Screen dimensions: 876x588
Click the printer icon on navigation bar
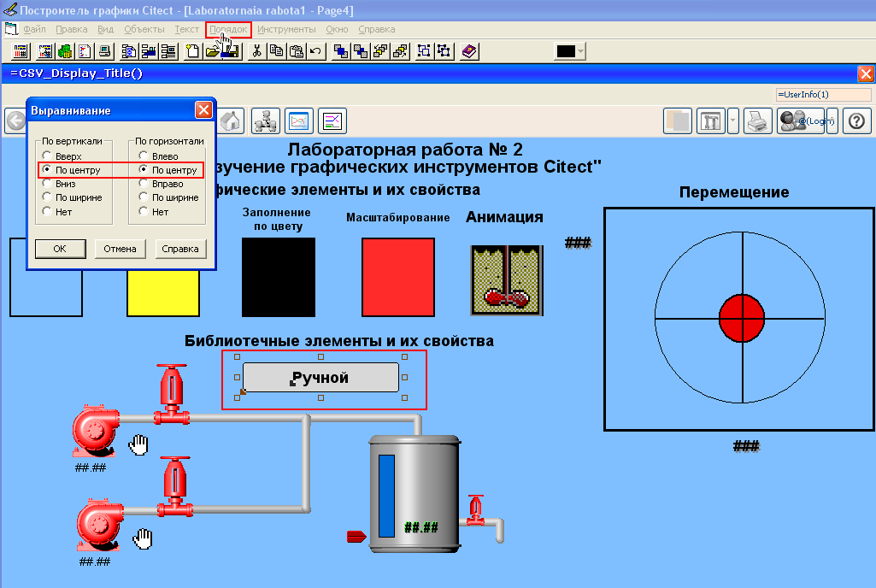click(x=757, y=121)
